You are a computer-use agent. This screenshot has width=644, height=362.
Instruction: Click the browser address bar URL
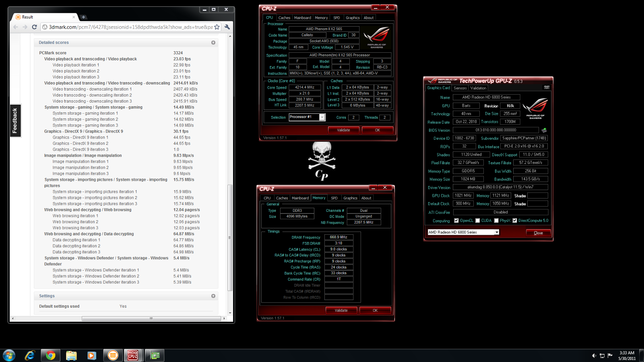coord(131,27)
